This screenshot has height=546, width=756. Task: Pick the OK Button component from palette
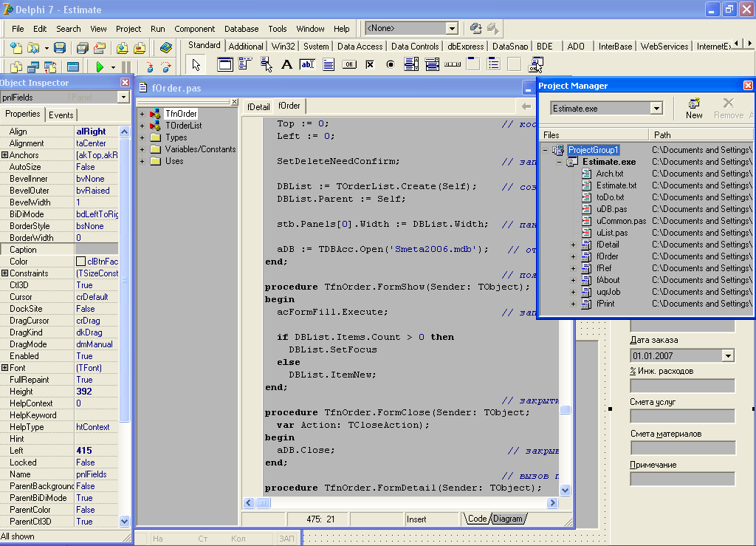pos(349,64)
